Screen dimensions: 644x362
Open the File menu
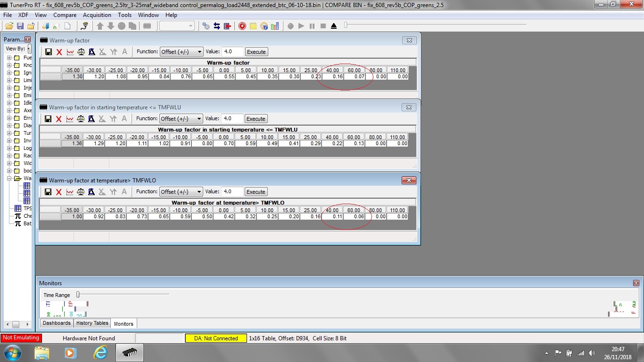(8, 15)
